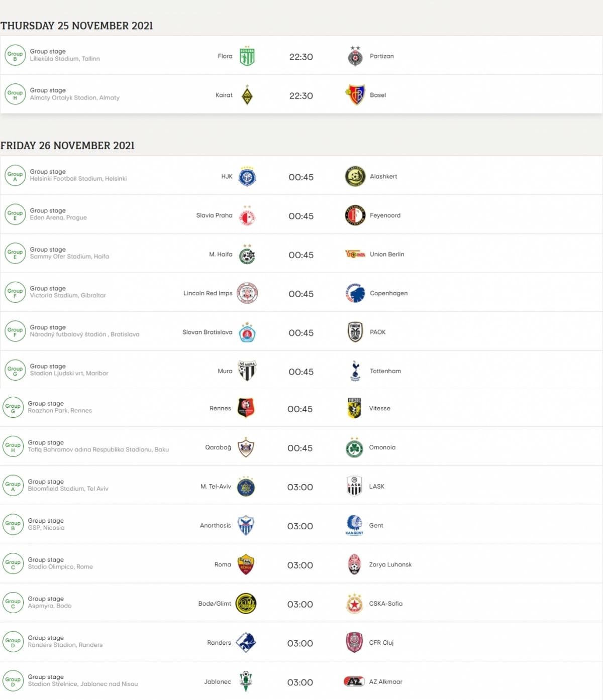
Task: Click the Group B badge for Flora match
Action: pyautogui.click(x=15, y=55)
